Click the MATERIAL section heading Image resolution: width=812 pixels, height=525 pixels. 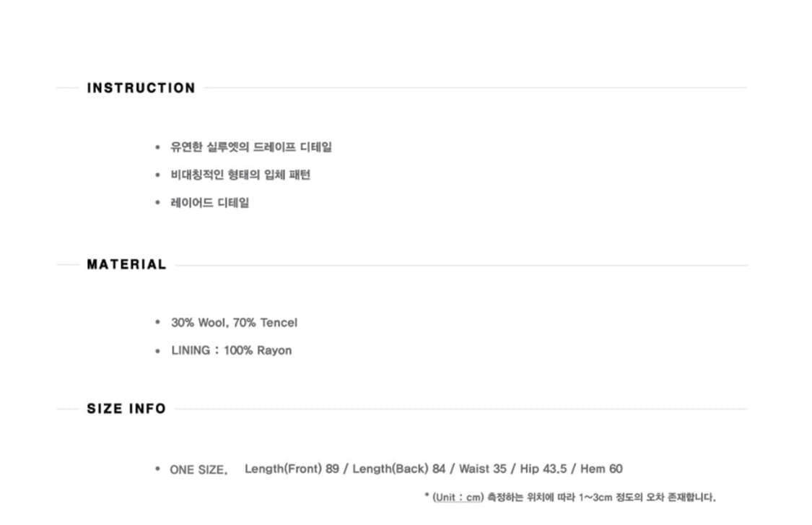(x=126, y=264)
